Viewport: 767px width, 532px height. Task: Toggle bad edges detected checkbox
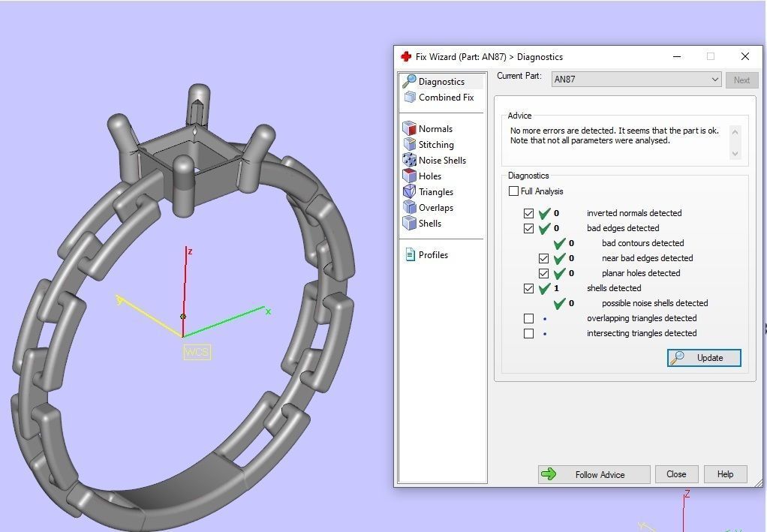click(x=528, y=228)
